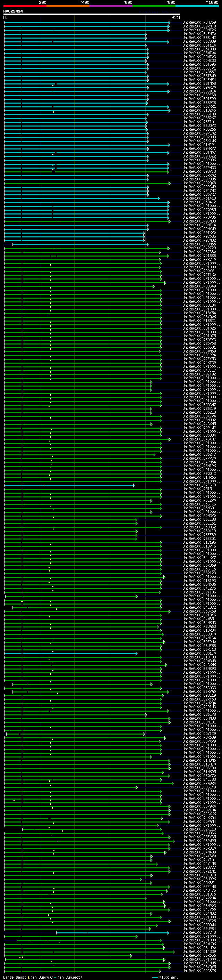The height and width of the screenshot is (980, 222).
Task: Click UniRef100_O48557 label
Action: tap(199, 72)
